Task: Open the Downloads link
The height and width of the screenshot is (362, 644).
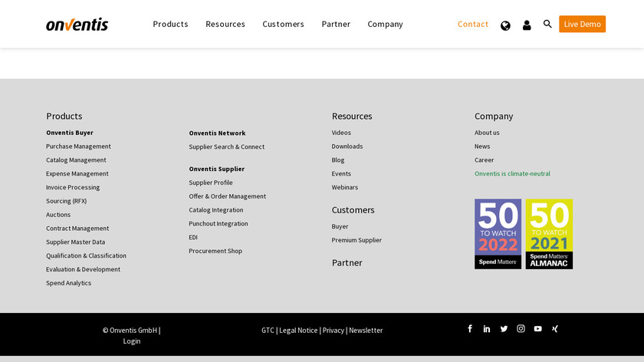Action: click(347, 146)
